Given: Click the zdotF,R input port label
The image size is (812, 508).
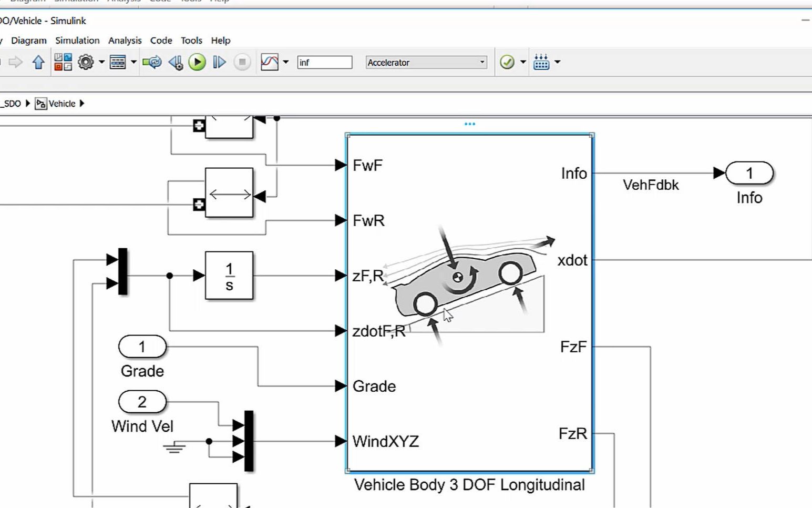Looking at the screenshot, I should pyautogui.click(x=379, y=331).
